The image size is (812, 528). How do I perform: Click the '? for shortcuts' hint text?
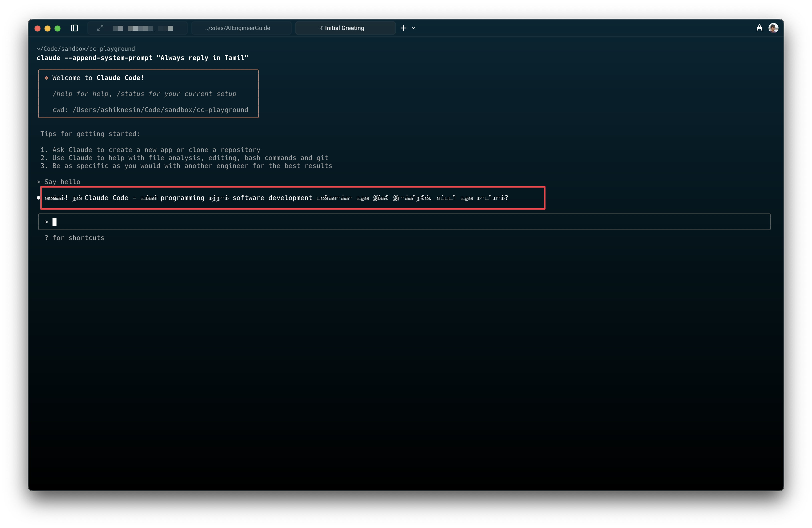pos(74,238)
